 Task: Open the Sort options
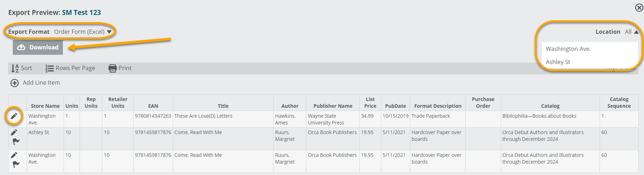[22, 68]
